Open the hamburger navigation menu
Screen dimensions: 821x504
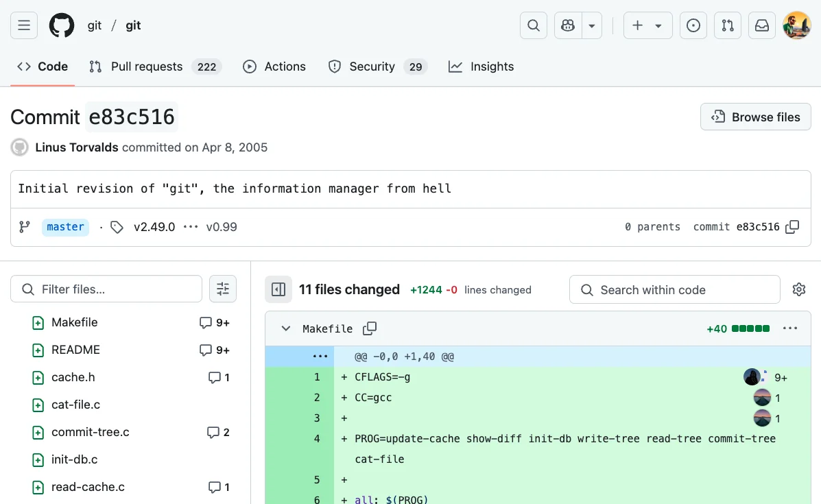point(24,25)
